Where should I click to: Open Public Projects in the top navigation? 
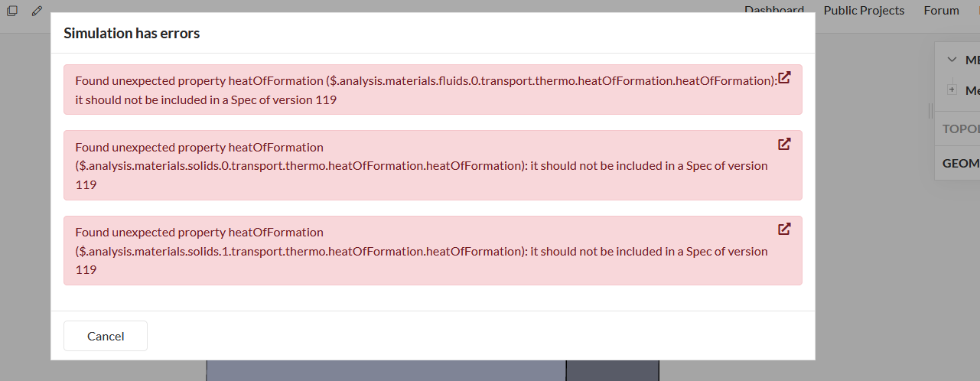864,11
